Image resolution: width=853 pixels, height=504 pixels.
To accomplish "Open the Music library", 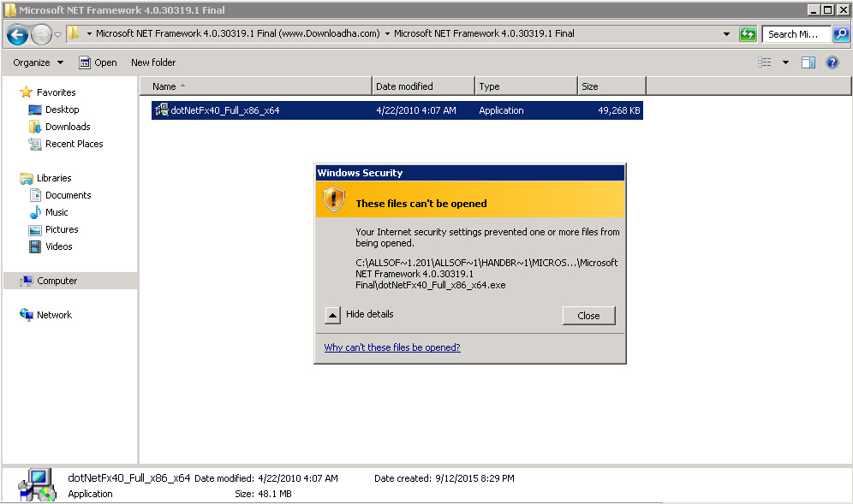I will click(x=49, y=212).
